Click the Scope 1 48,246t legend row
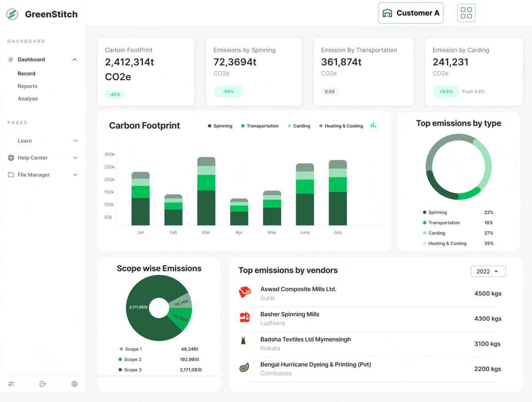This screenshot has height=402, width=532. tap(159, 349)
